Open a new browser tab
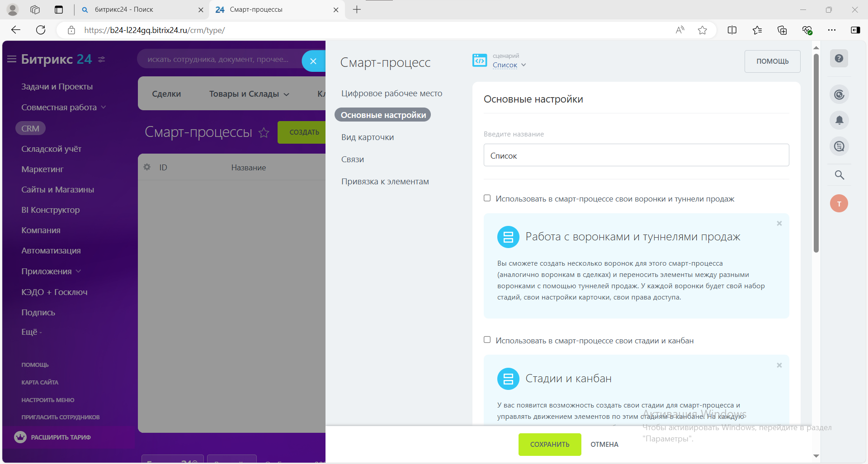Screen dimensions: 868x464 click(357, 9)
